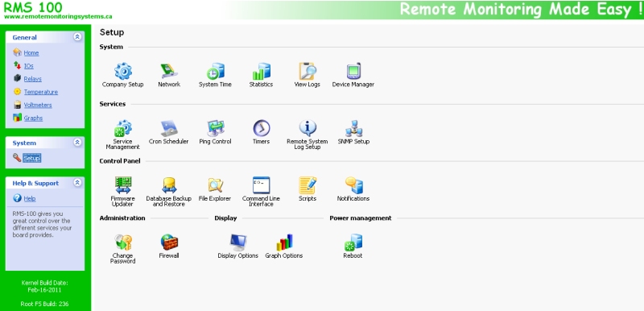The width and height of the screenshot is (644, 311).
Task: Collapse the System sidebar panel
Action: tap(77, 142)
